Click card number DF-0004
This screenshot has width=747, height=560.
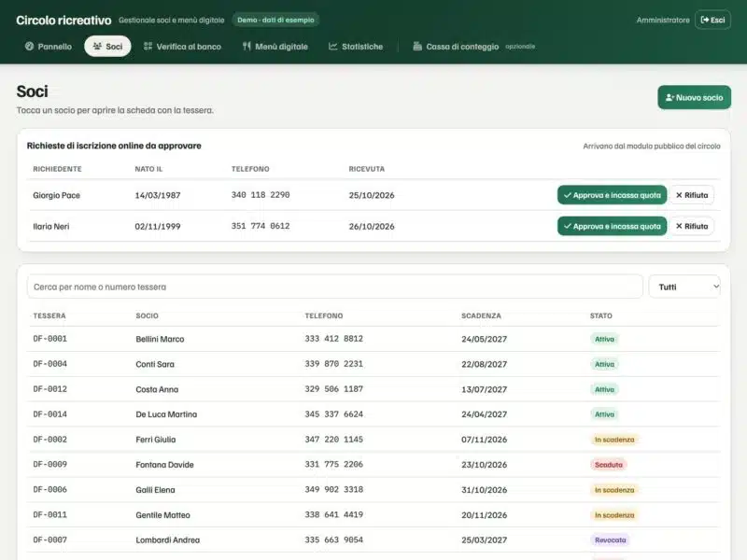(x=50, y=364)
